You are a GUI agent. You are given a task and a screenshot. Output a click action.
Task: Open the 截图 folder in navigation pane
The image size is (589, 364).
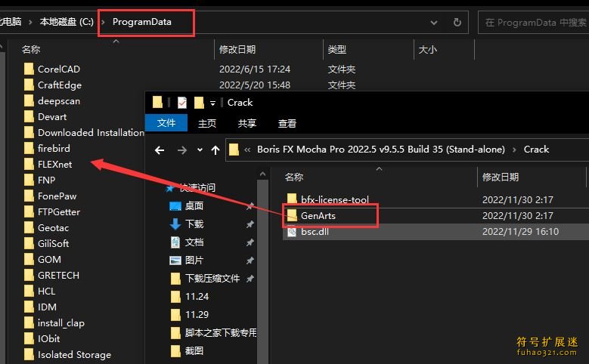pyautogui.click(x=187, y=351)
